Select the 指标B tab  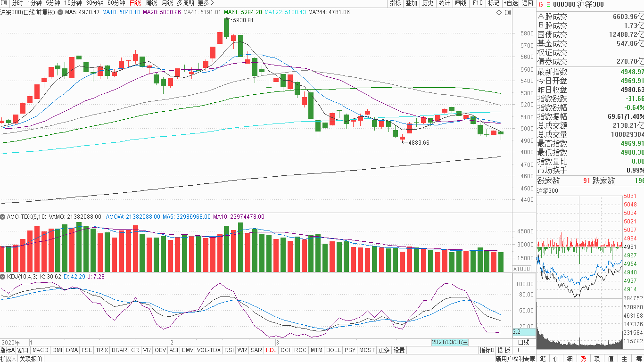487,350
